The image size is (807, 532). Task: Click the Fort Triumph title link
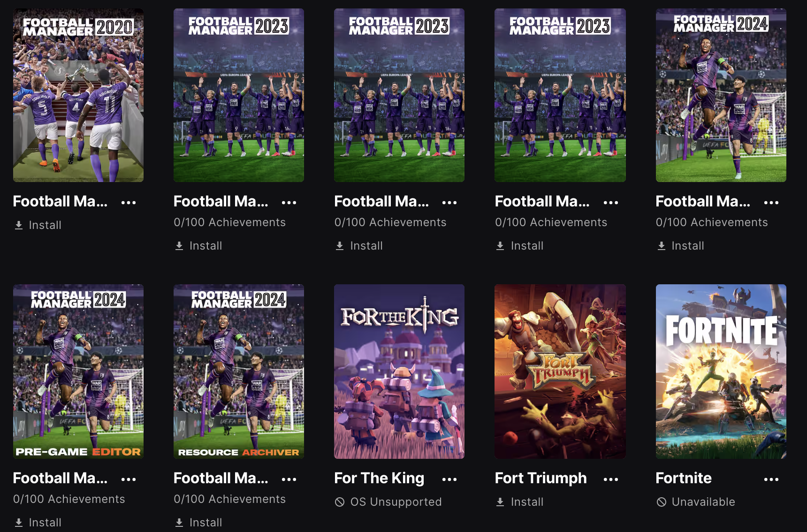[x=541, y=478]
